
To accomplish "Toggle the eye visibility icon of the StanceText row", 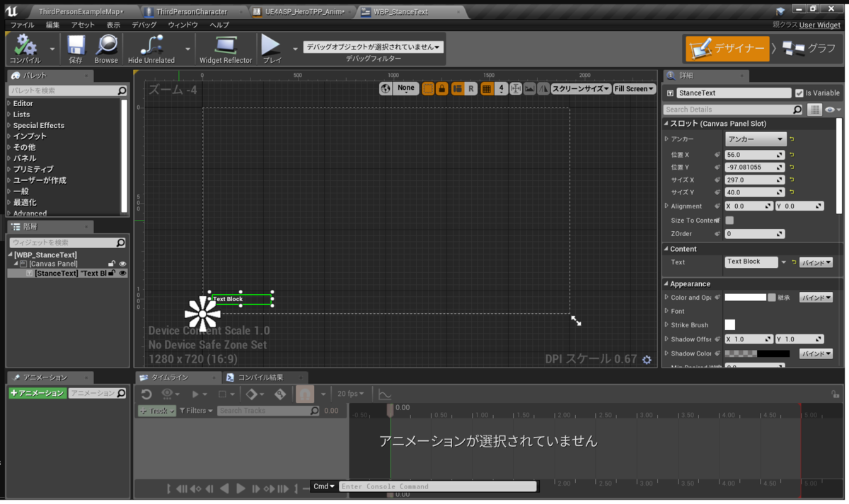I will tap(122, 273).
